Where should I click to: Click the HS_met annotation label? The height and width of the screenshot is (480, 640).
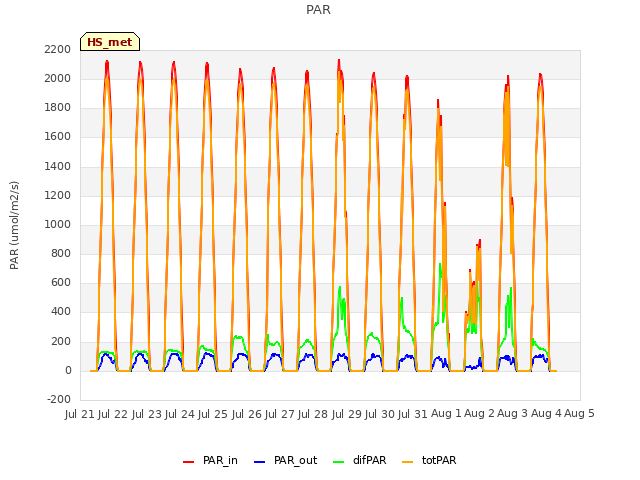[x=110, y=42]
